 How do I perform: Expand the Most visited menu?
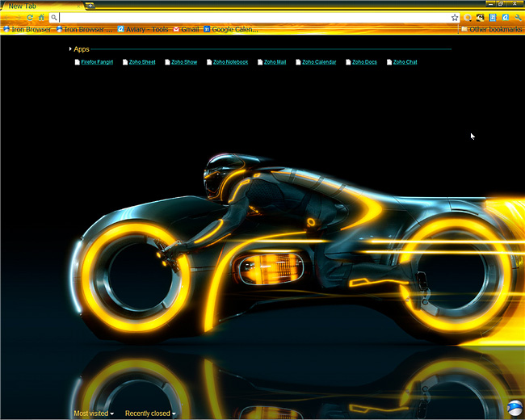[x=93, y=414]
